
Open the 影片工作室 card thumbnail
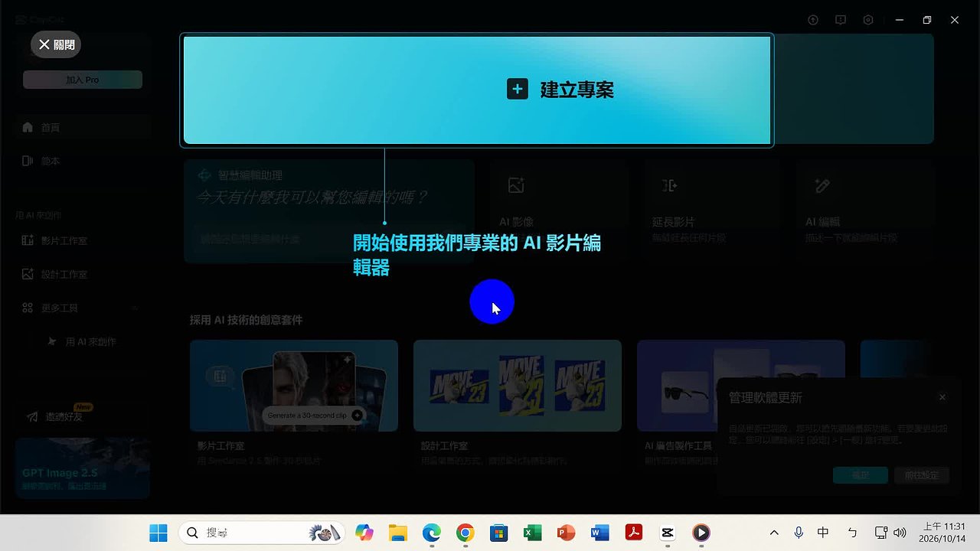pos(294,386)
